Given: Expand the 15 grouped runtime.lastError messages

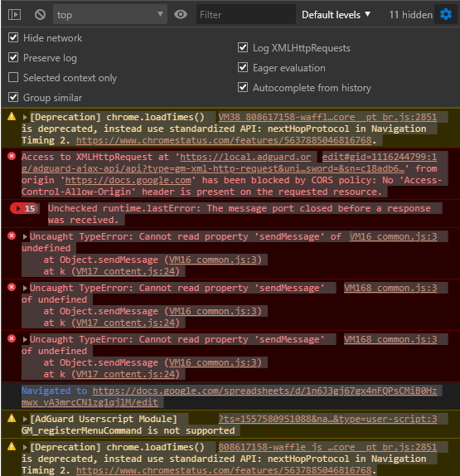Looking at the screenshot, I should click(24, 208).
